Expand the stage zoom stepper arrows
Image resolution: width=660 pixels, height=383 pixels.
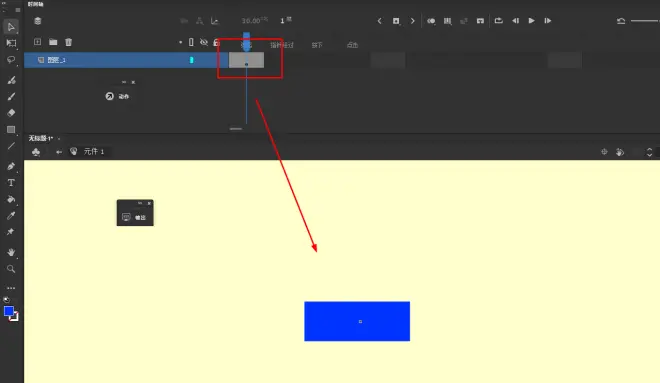(649, 152)
